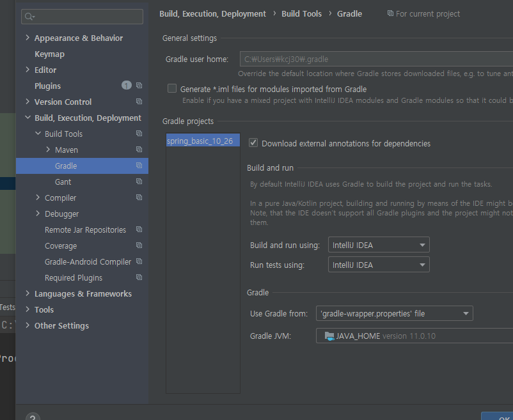Image resolution: width=513 pixels, height=420 pixels.
Task: Click the project-level icon next to Plugins
Action: coord(139,86)
